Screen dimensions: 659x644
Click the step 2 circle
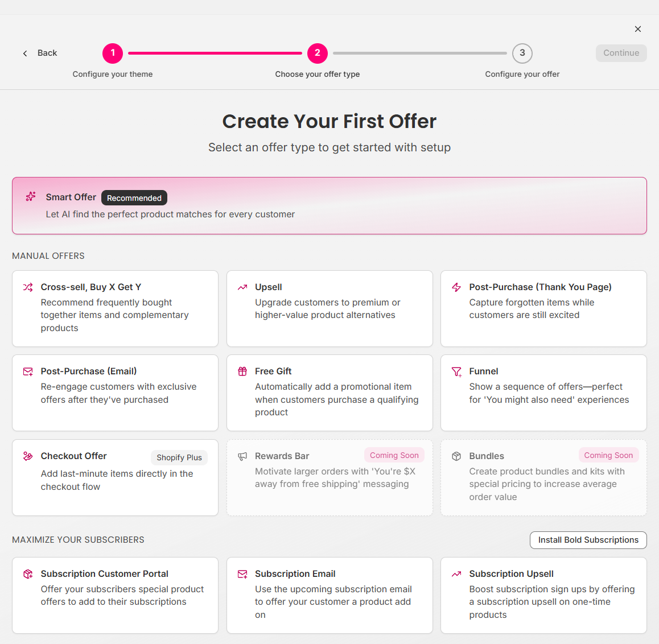tap(318, 53)
